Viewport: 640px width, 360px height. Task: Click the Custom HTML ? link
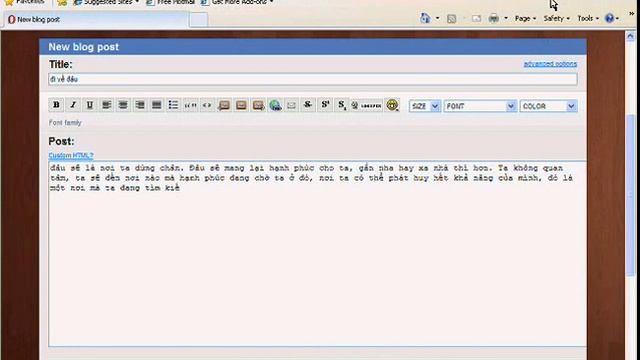click(71, 156)
